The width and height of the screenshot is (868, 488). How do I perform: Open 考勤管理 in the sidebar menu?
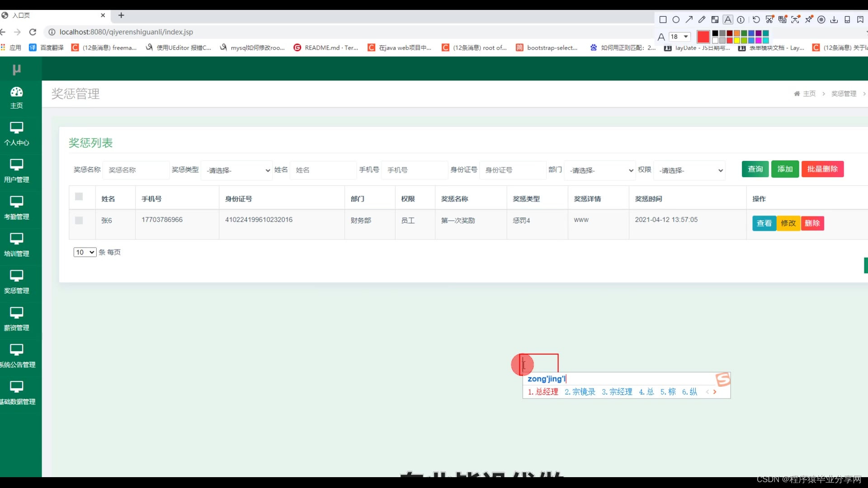click(x=17, y=208)
